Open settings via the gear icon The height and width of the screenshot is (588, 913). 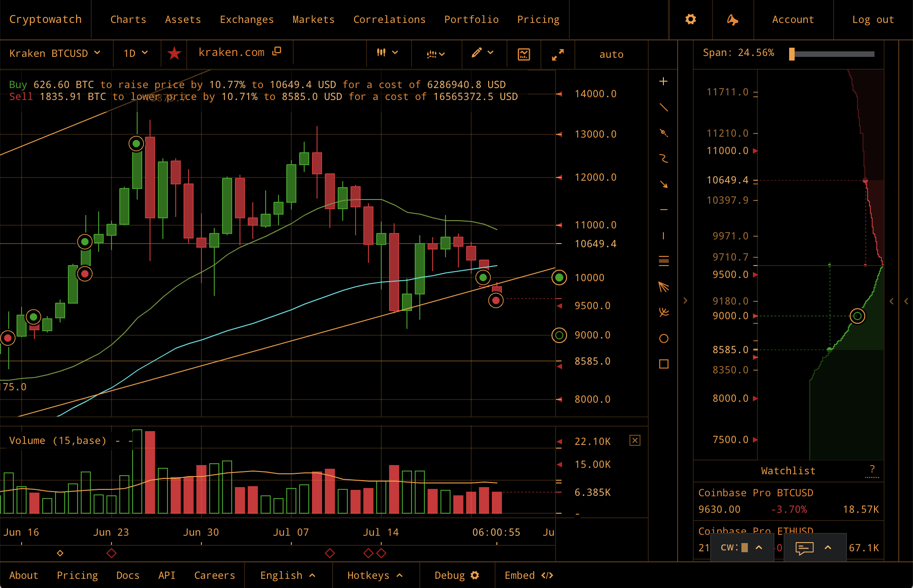coord(690,19)
